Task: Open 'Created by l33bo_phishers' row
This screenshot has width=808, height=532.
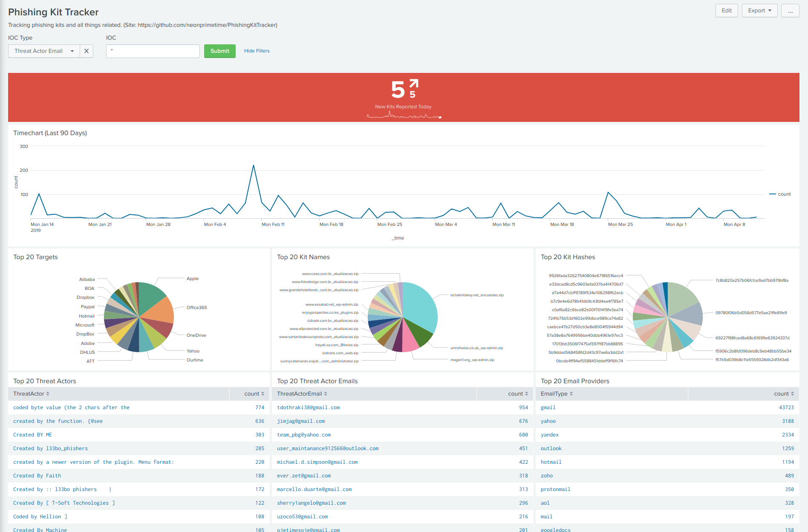Action: [x=139, y=448]
